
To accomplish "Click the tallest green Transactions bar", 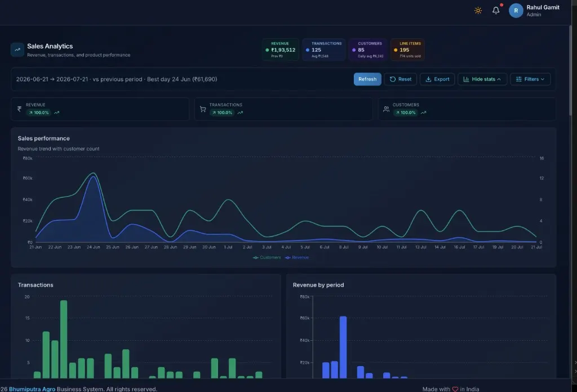I will pos(64,339).
